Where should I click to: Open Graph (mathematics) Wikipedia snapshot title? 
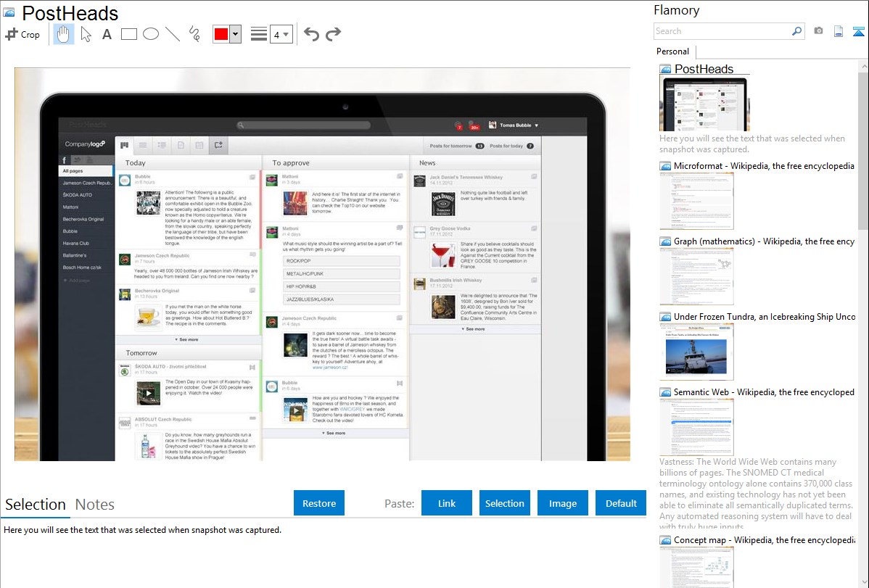[764, 241]
